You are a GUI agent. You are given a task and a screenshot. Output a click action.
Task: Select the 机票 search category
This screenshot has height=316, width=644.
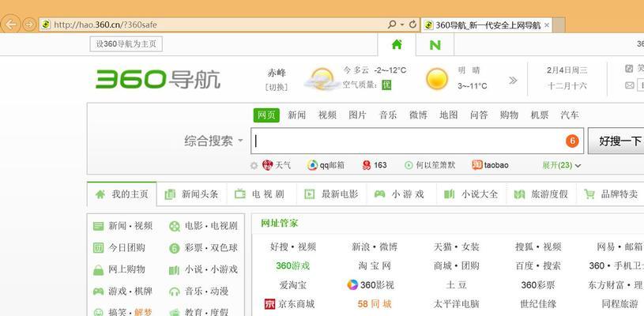[x=540, y=115]
